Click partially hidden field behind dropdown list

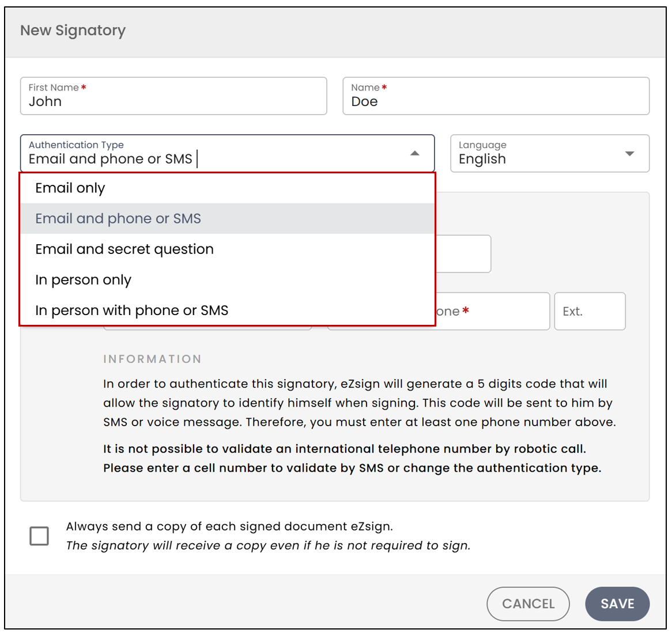point(463,253)
